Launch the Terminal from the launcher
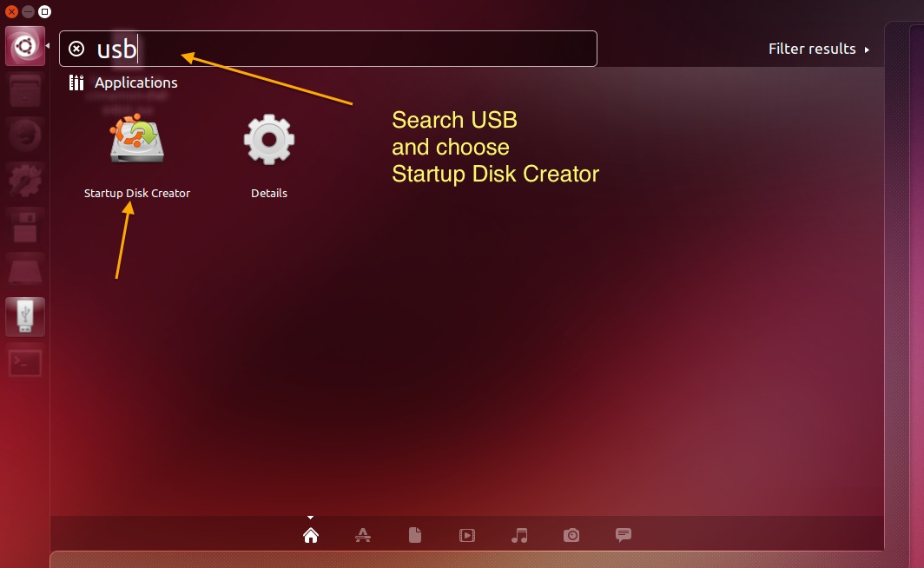This screenshot has height=568, width=924. (x=24, y=363)
